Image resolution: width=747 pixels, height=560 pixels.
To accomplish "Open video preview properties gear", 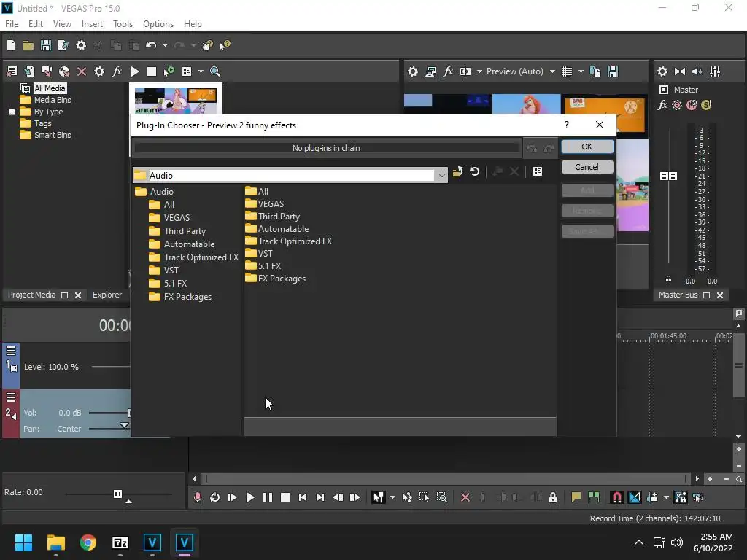I will click(413, 71).
